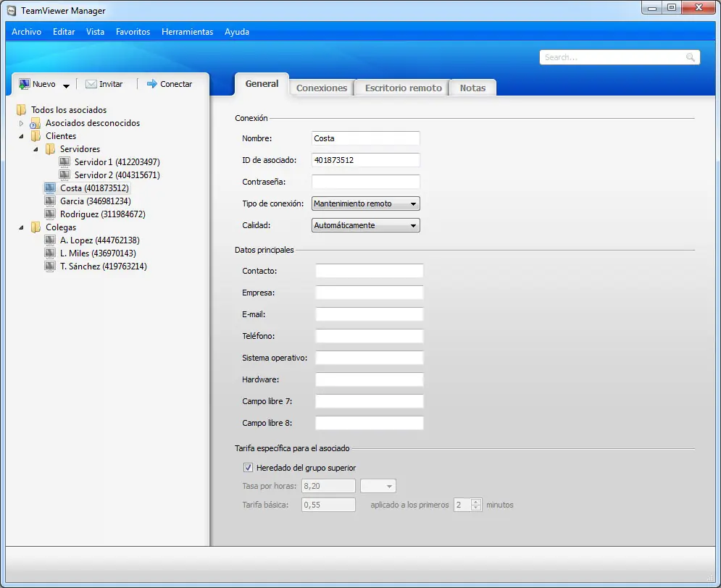Click the Clientes folder icon
Screen dimensions: 721x588
click(36, 136)
